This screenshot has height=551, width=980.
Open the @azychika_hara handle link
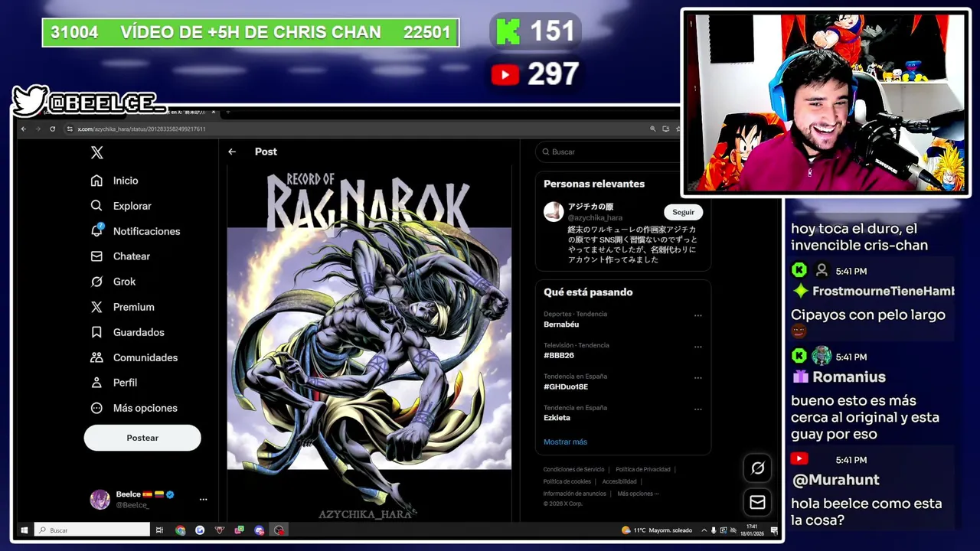(x=595, y=218)
